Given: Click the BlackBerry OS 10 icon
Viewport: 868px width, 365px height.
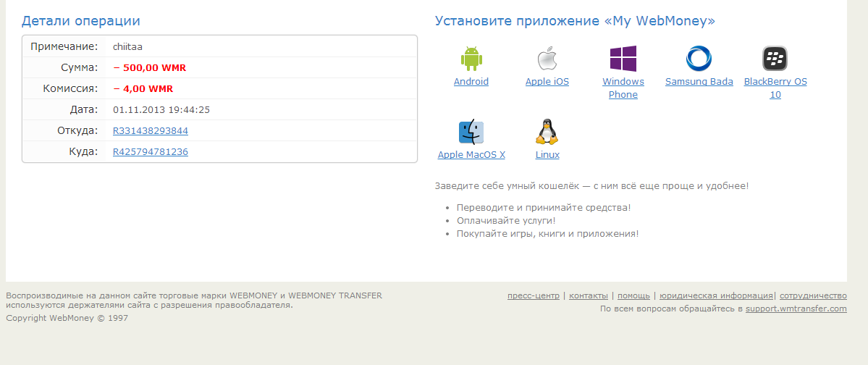Looking at the screenshot, I should click(775, 58).
